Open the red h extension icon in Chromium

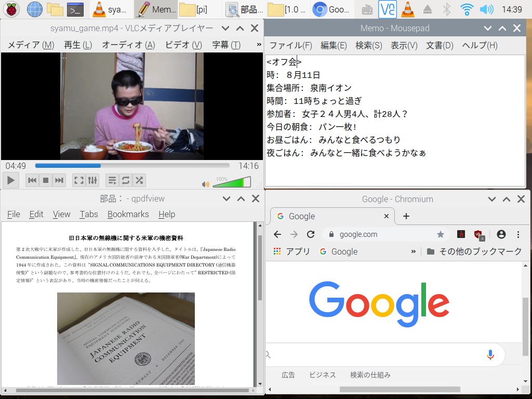click(461, 234)
